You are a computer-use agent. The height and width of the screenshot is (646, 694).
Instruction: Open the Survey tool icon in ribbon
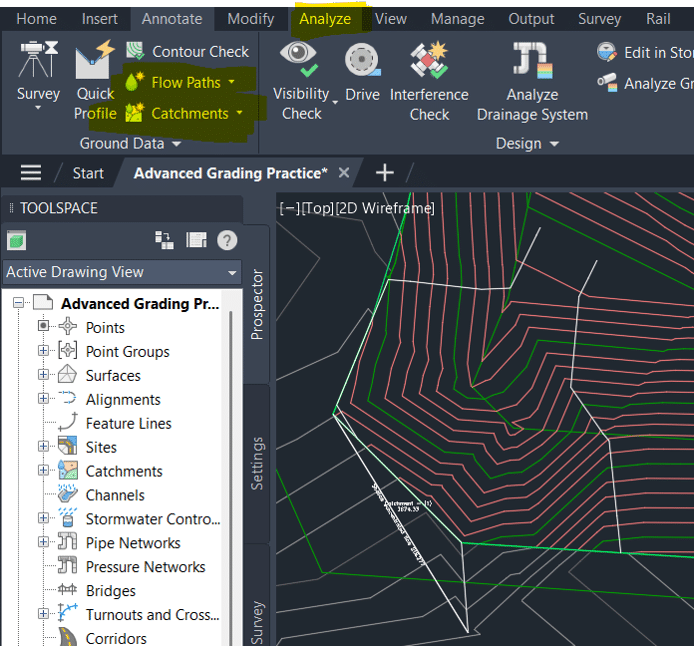click(x=38, y=60)
